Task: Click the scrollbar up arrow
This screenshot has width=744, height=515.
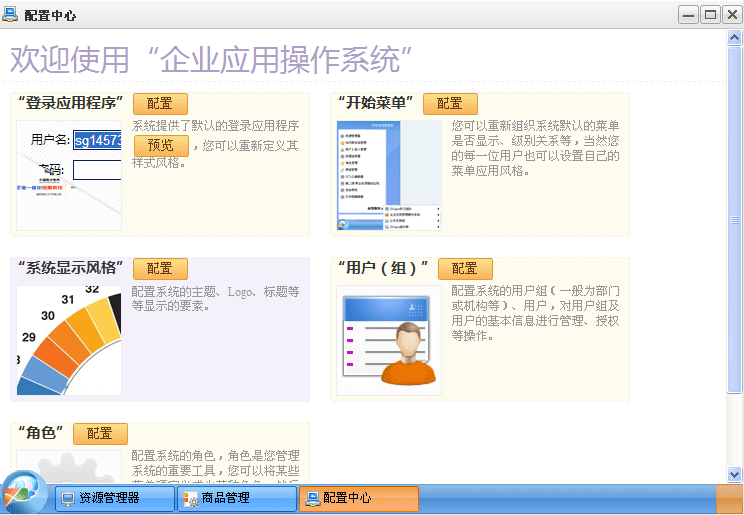Action: (735, 38)
